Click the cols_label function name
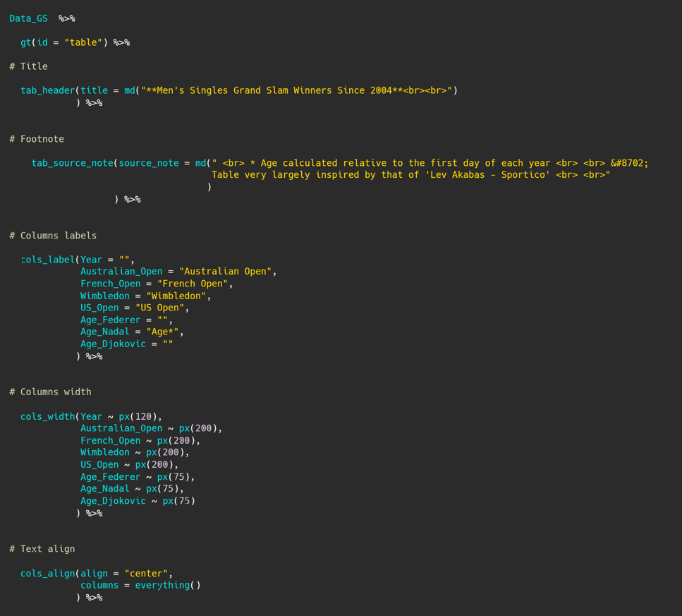 47,260
